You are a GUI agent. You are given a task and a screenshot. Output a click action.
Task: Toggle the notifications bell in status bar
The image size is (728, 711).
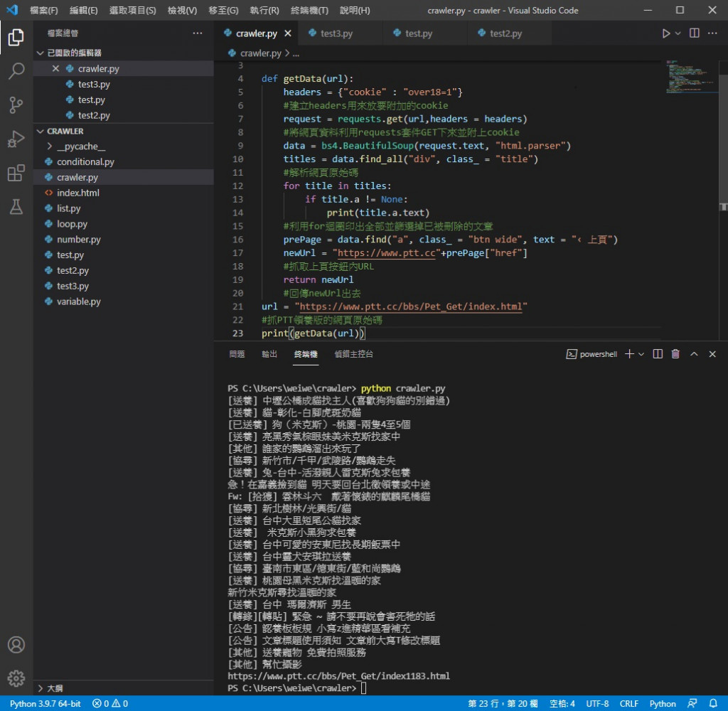713,703
